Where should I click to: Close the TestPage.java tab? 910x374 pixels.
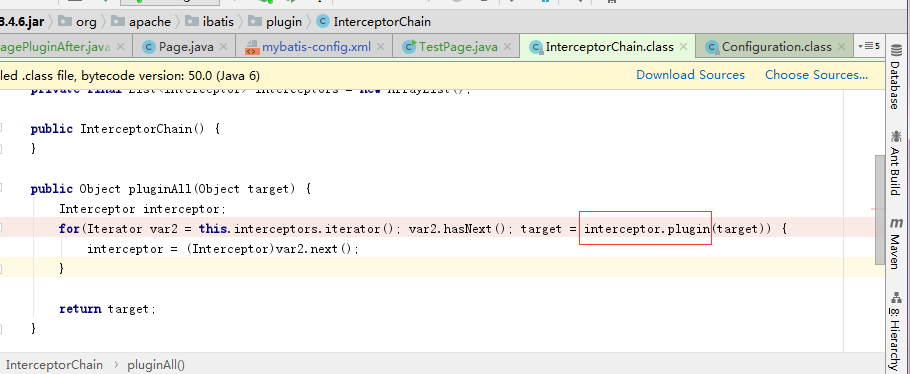point(508,46)
